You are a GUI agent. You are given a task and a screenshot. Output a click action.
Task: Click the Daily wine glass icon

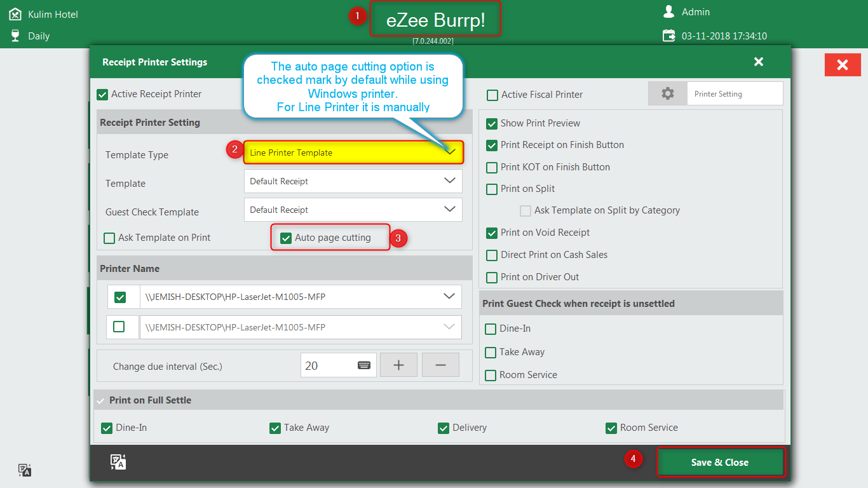point(15,36)
